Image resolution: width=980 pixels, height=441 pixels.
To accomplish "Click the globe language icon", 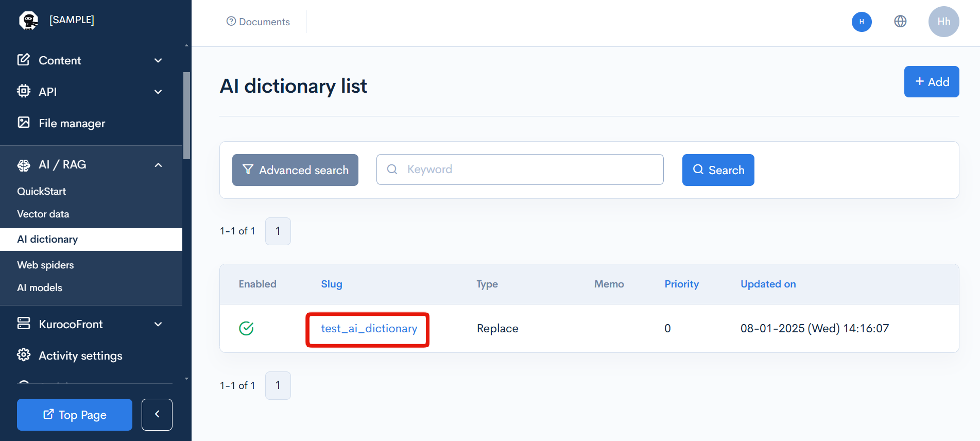I will (x=900, y=22).
